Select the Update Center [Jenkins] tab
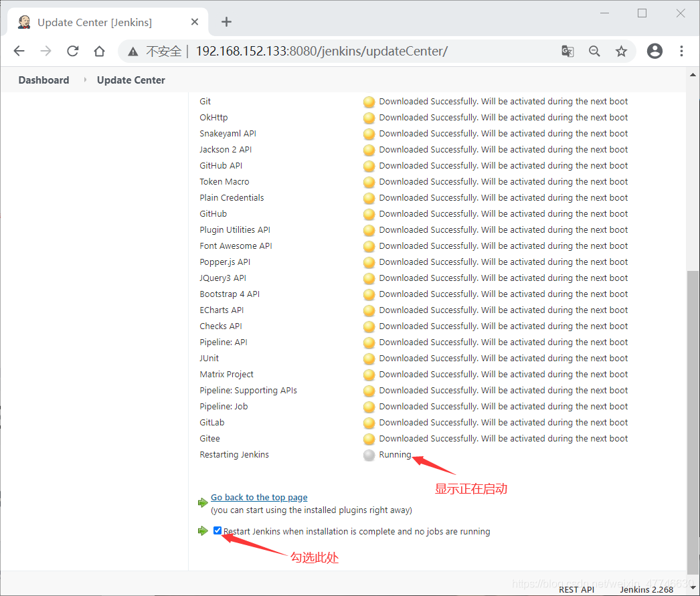700x596 pixels. click(107, 22)
